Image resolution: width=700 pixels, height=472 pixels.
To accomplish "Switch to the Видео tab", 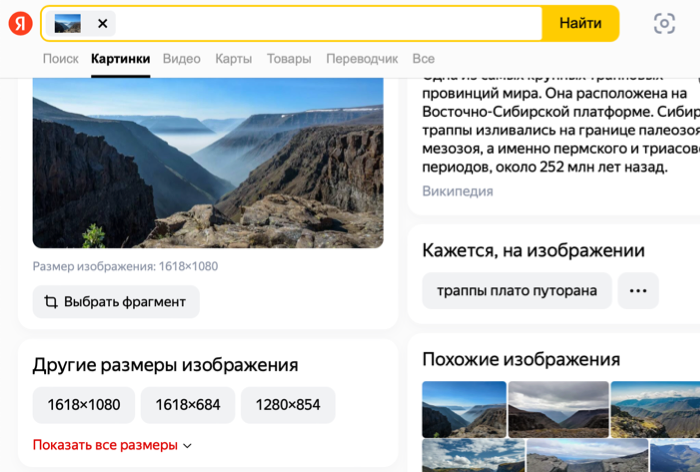I will pyautogui.click(x=181, y=59).
